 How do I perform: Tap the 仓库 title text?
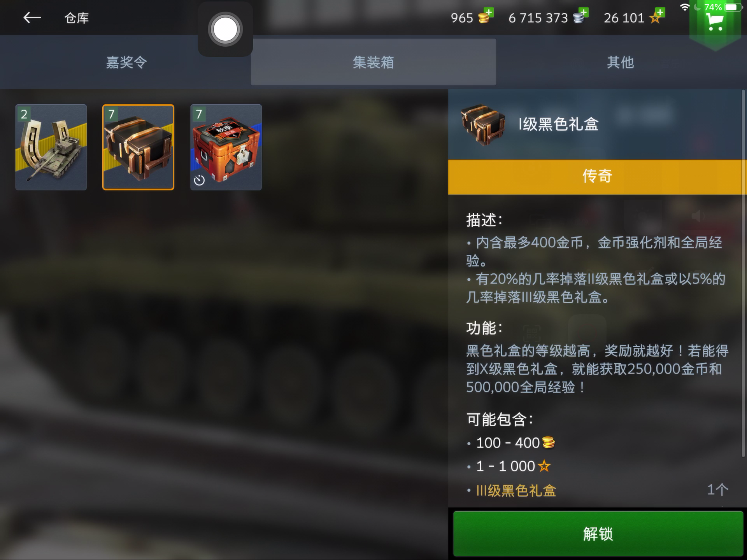point(77,18)
